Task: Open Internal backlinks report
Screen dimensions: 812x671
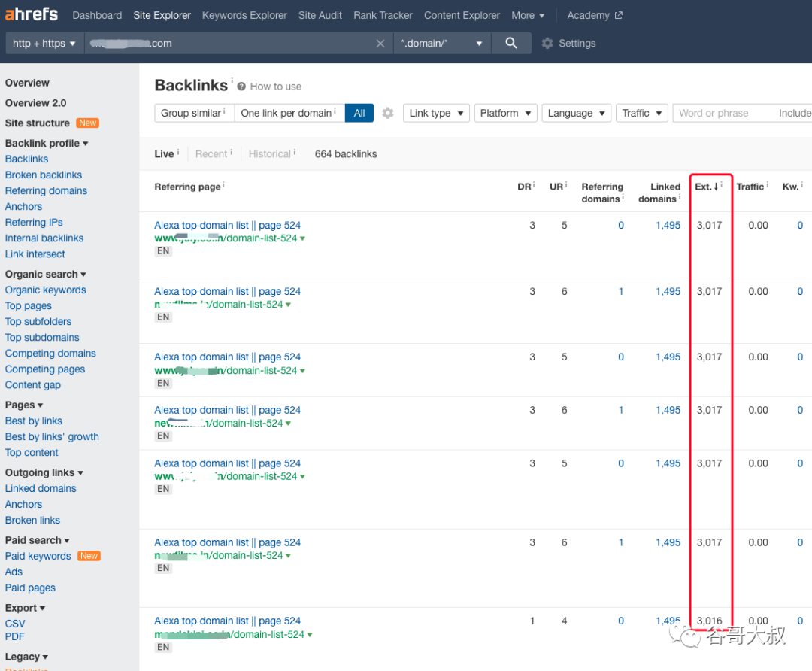Action: pos(44,238)
